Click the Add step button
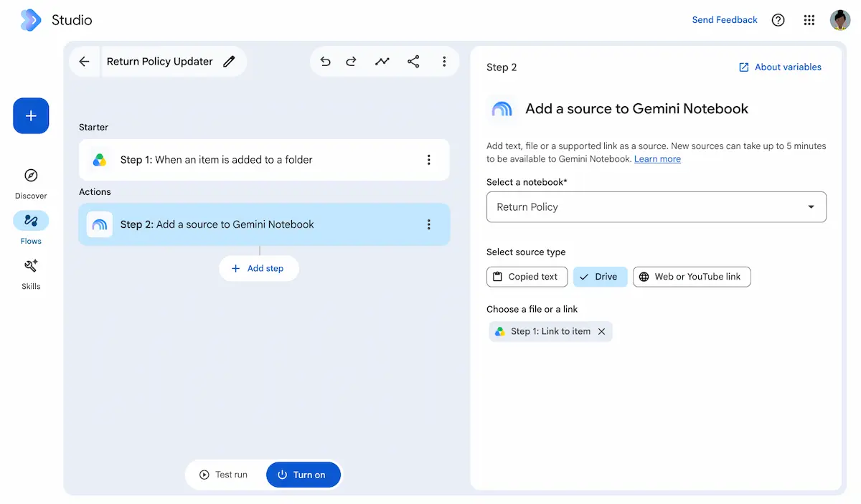 (x=258, y=268)
